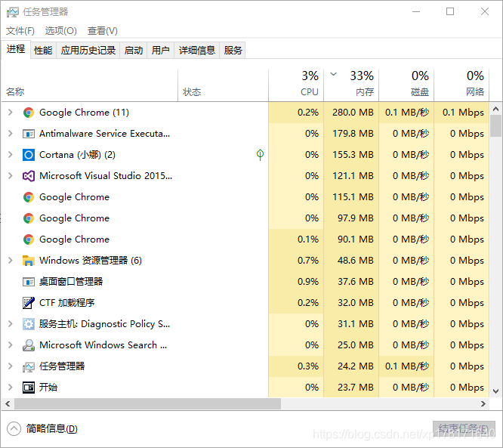Click the Google Chrome (11) process icon

(x=29, y=113)
